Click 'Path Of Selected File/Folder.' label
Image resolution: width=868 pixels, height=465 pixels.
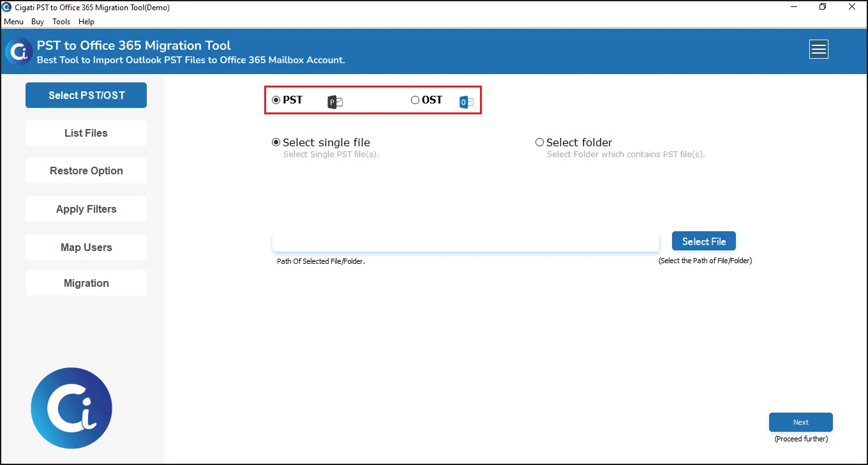(x=321, y=261)
